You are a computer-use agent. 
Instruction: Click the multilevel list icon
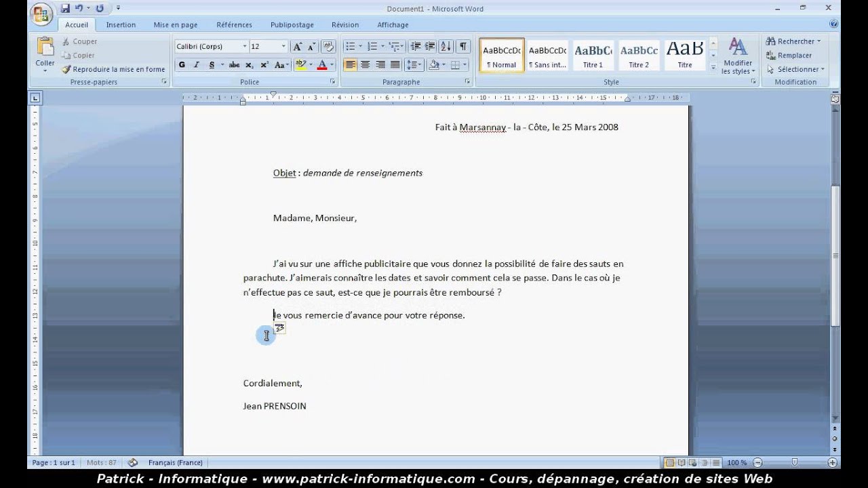394,46
